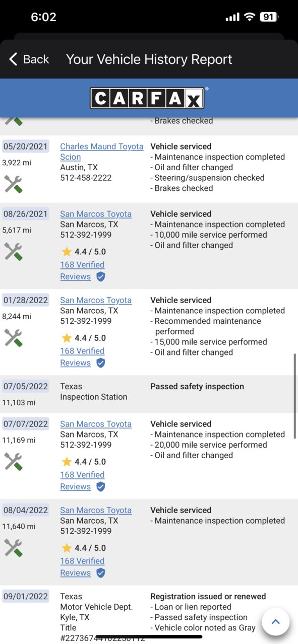Tap the gold star rating in 07/07/2022 entry
This screenshot has width=298, height=644.
67,461
